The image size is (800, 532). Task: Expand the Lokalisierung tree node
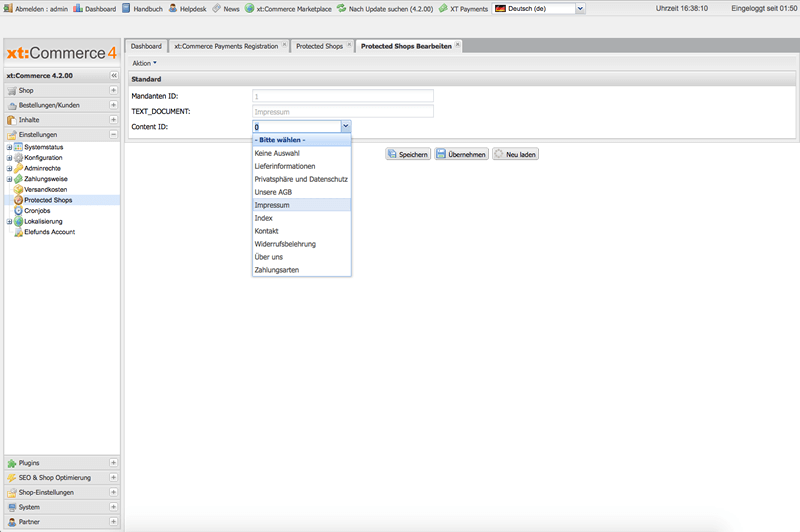9,221
